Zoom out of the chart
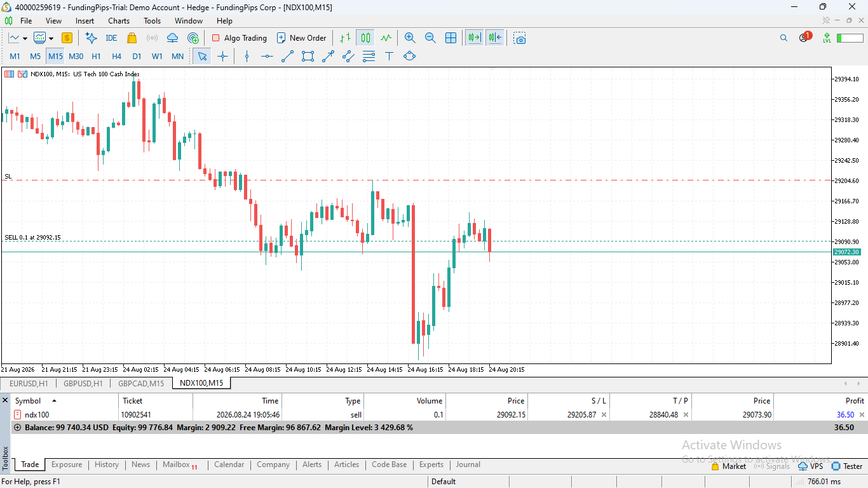Screen dimensions: 868x488 (x=430, y=38)
